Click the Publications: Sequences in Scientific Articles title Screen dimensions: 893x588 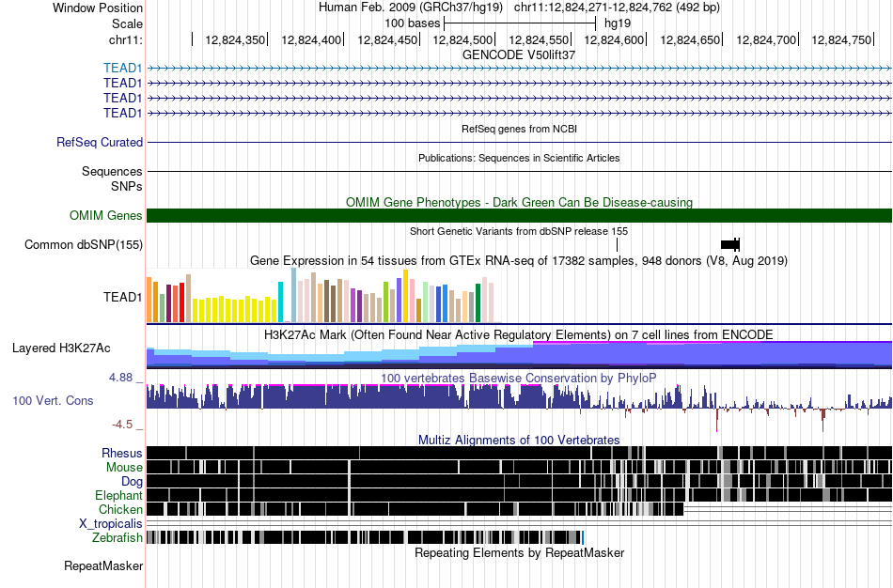pyautogui.click(x=519, y=158)
